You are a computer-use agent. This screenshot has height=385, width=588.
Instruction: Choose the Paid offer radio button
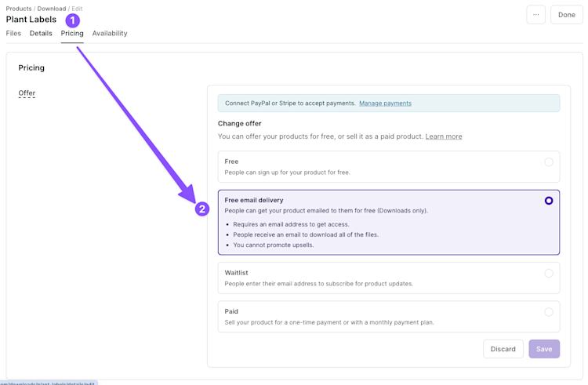[x=549, y=312]
